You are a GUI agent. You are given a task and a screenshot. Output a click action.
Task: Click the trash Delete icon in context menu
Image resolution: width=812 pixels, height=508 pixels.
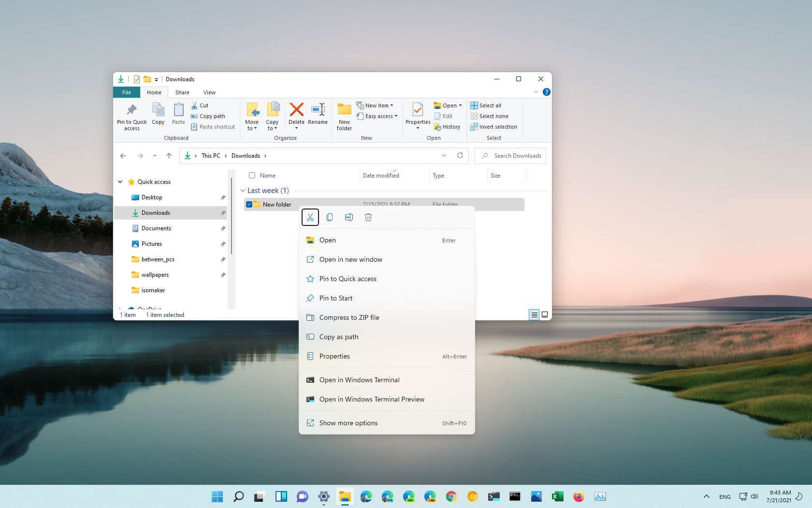(368, 217)
